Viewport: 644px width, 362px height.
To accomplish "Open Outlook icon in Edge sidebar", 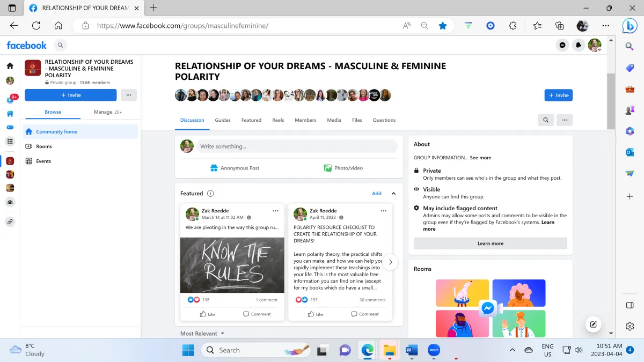I will [630, 152].
